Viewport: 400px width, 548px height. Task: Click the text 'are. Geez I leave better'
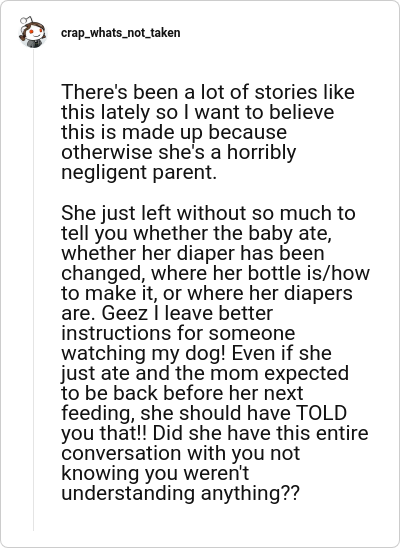[x=167, y=313]
